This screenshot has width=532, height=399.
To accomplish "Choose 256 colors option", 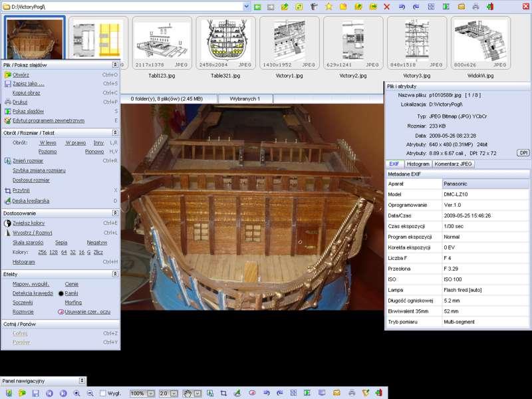I will [43, 253].
